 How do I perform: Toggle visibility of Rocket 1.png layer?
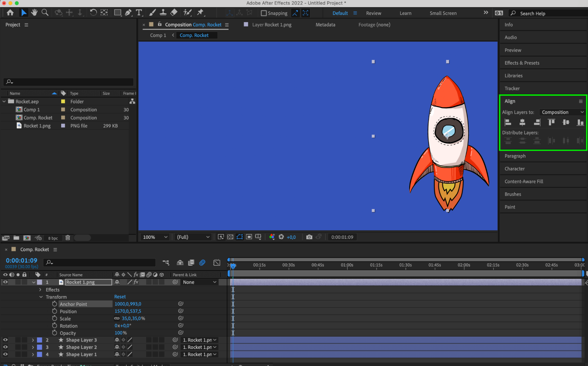pyautogui.click(x=6, y=282)
